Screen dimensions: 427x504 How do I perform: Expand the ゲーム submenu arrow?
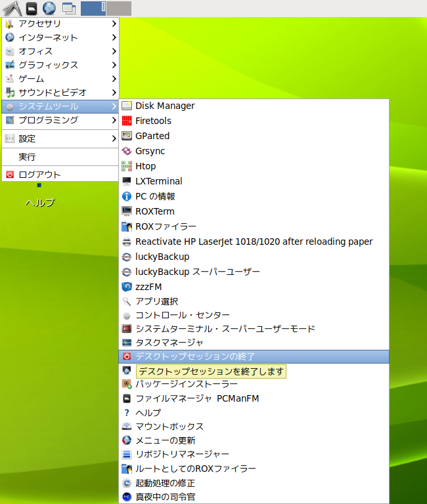(x=114, y=79)
